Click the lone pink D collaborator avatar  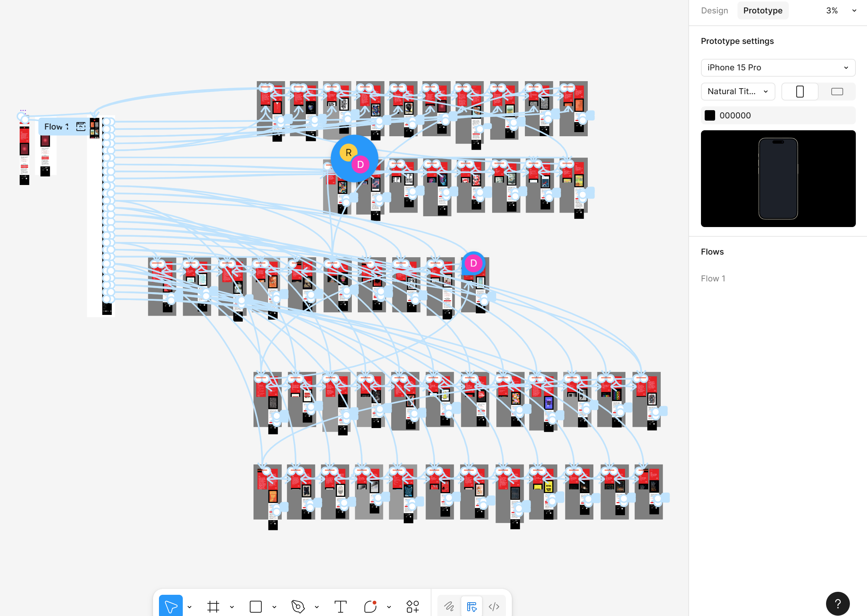point(473,263)
